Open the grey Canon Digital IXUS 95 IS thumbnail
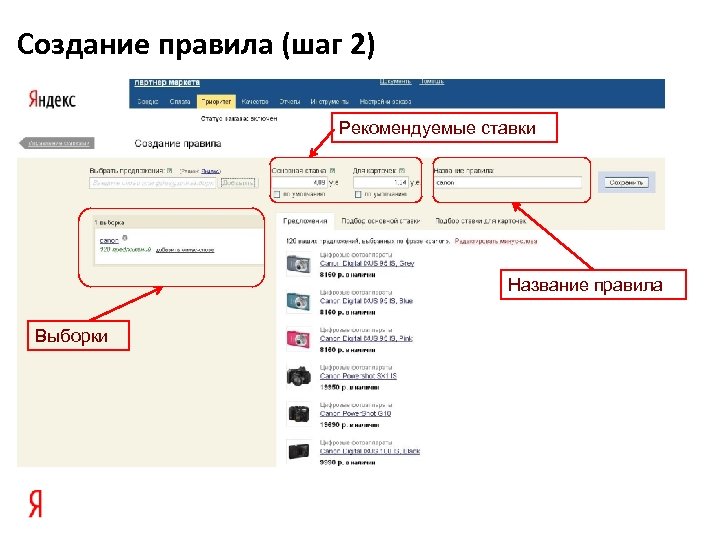The height and width of the screenshot is (540, 720). pos(298,264)
